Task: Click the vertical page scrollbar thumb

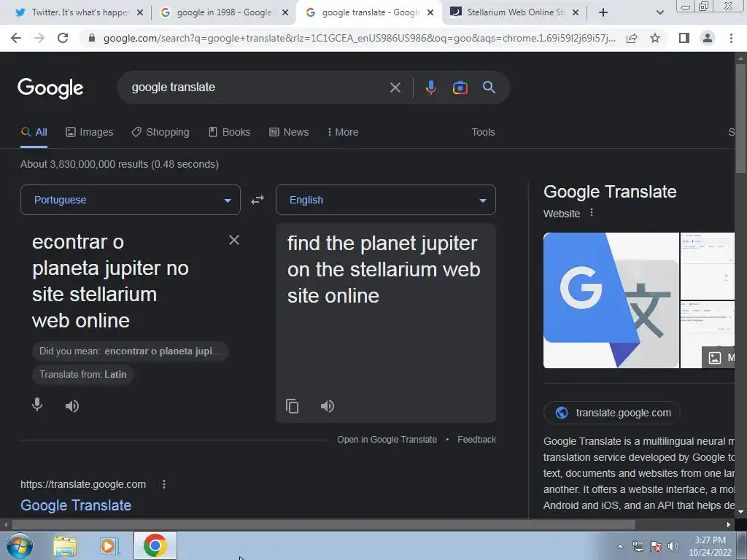Action: pos(740,117)
